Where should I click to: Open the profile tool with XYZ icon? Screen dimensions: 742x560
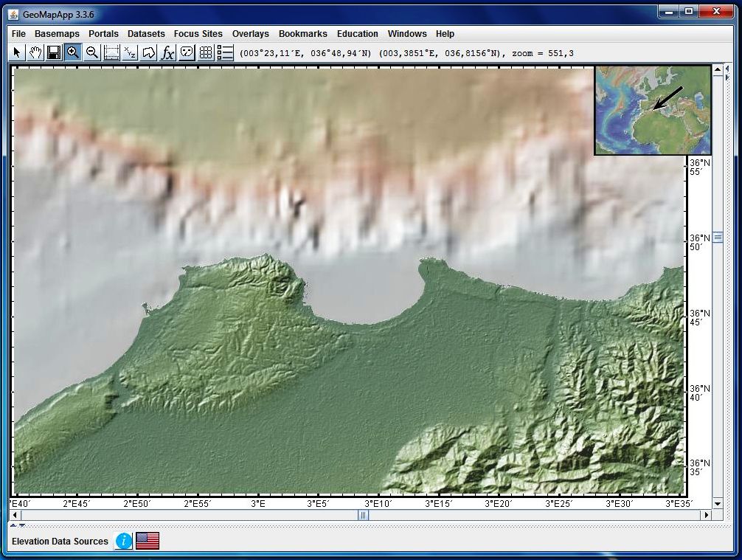(130, 52)
